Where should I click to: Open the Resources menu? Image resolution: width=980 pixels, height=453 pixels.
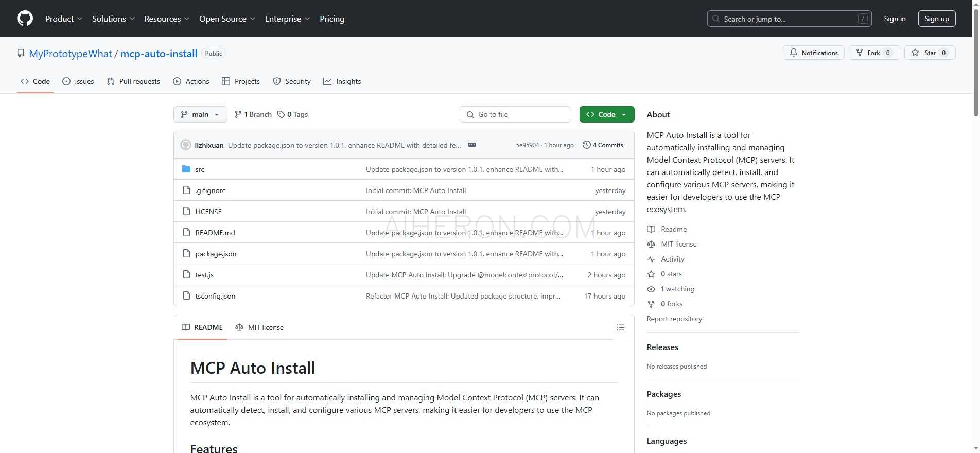coord(167,19)
